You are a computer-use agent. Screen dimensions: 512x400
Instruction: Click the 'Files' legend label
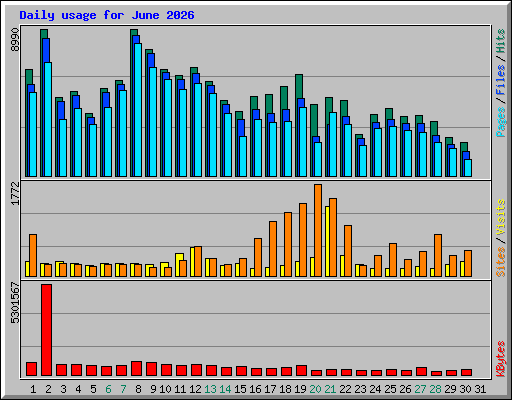point(501,80)
